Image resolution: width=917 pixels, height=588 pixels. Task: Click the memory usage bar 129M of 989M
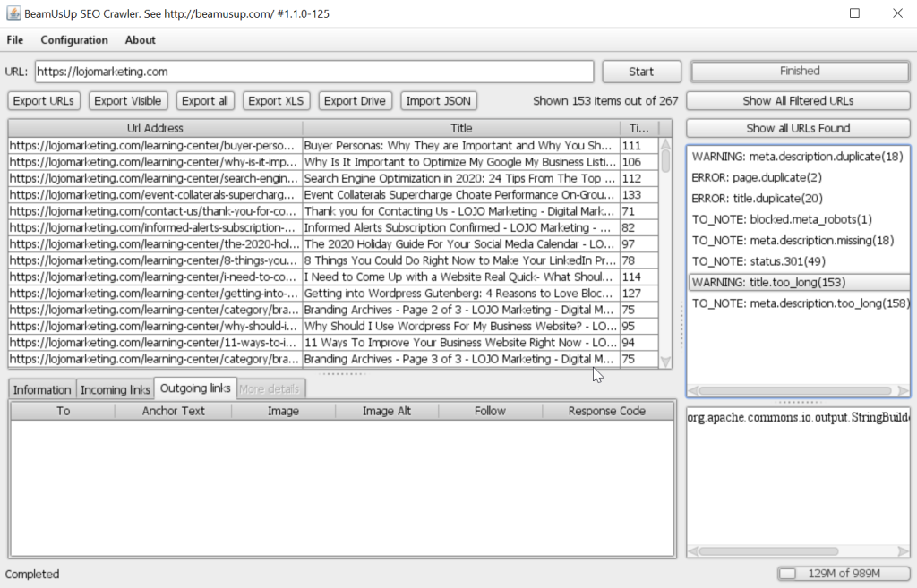pyautogui.click(x=844, y=574)
